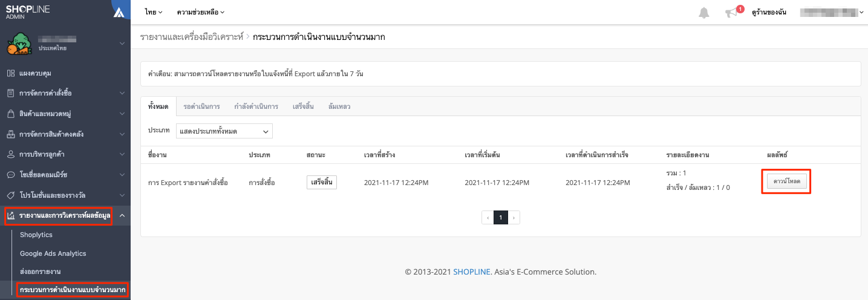Click the ดูร้านของฉัน view store link
Viewport: 868px width, 300px height.
[769, 12]
